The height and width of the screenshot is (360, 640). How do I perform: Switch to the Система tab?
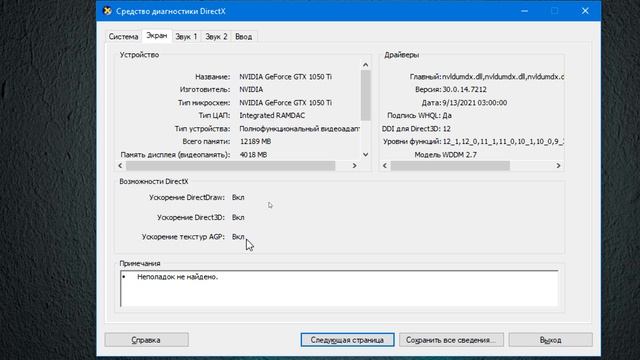tap(123, 37)
